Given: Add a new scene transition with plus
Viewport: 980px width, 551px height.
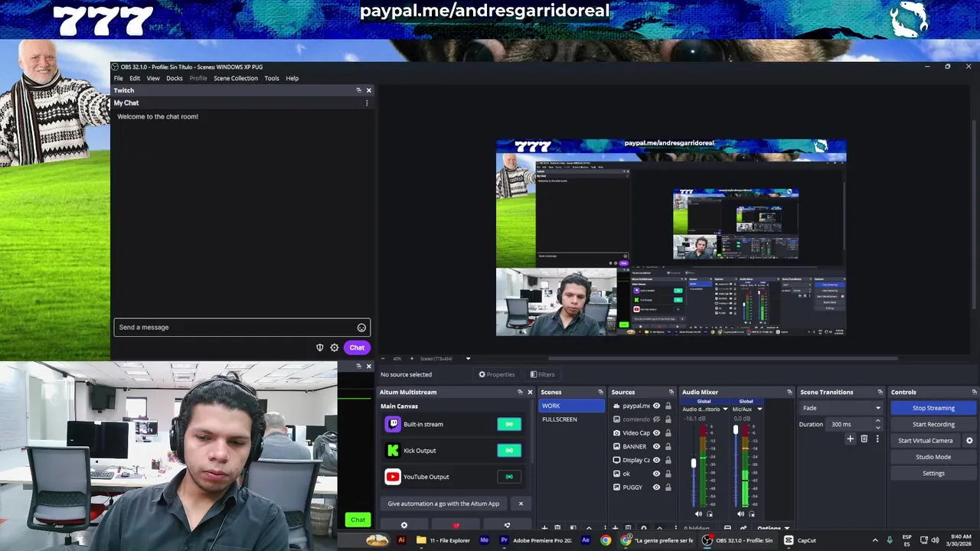Looking at the screenshot, I should tap(850, 439).
